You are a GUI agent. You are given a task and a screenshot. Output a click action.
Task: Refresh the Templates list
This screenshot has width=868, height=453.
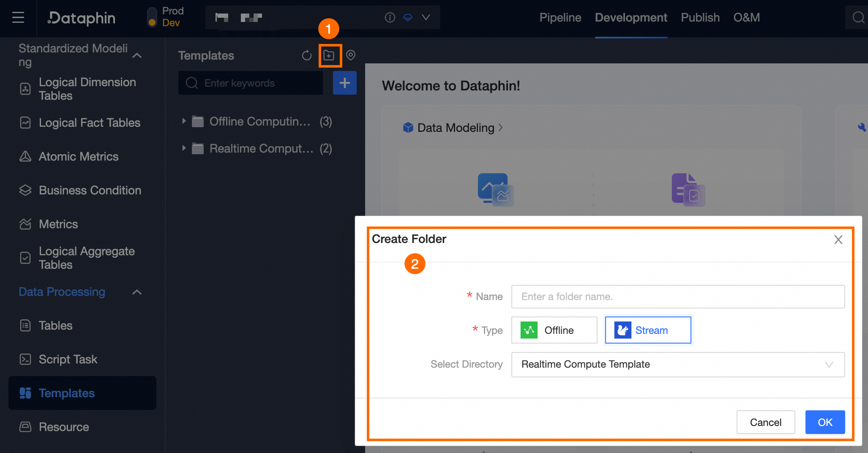pyautogui.click(x=307, y=55)
